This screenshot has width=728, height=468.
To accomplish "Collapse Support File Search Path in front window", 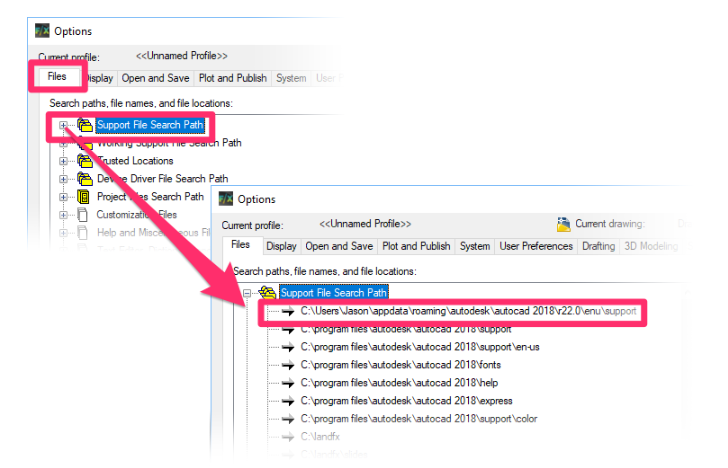I will 247,293.
